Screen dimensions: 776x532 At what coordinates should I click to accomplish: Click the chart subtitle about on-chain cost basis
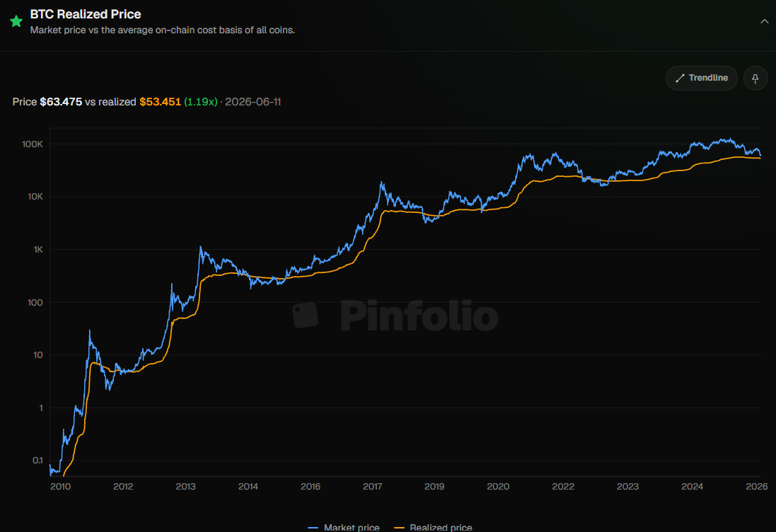[x=162, y=30]
